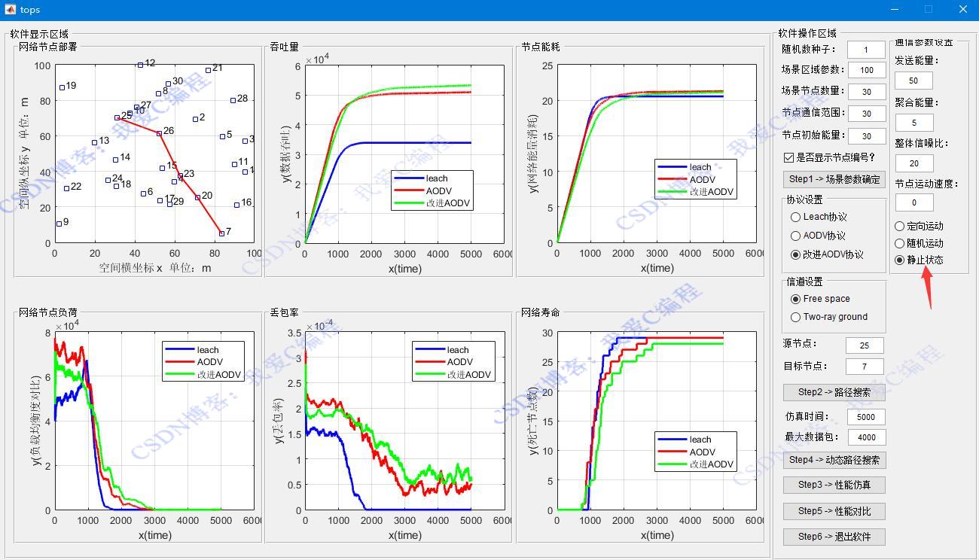Click Step5 性能对比 button
The width and height of the screenshot is (979, 560).
(834, 511)
